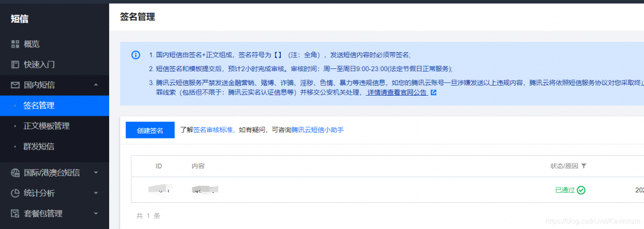Click the 创建签名 button
644x229 pixels.
150,130
